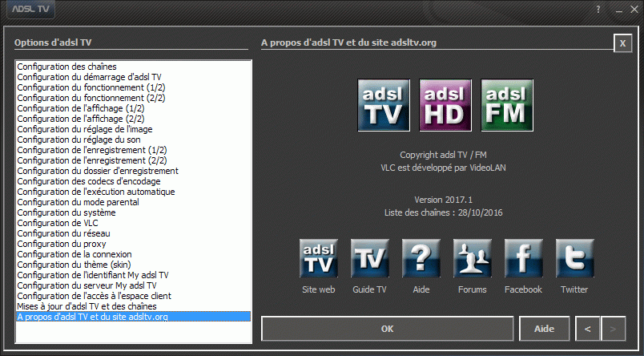Open the Aide question mark icon
This screenshot has width=644, height=356.
point(421,258)
